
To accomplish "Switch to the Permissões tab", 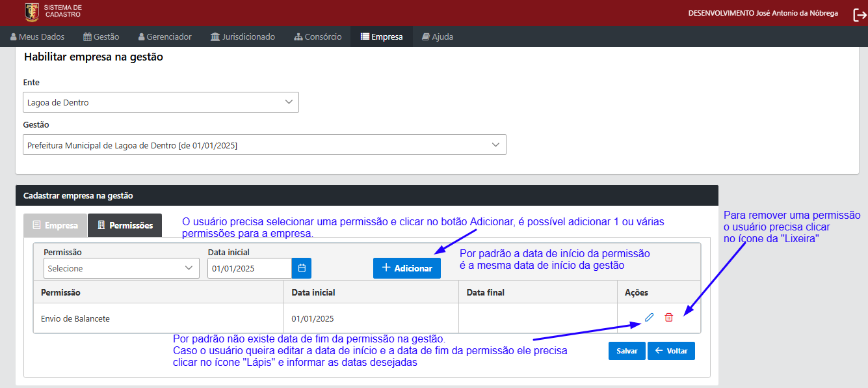I will click(x=125, y=225).
